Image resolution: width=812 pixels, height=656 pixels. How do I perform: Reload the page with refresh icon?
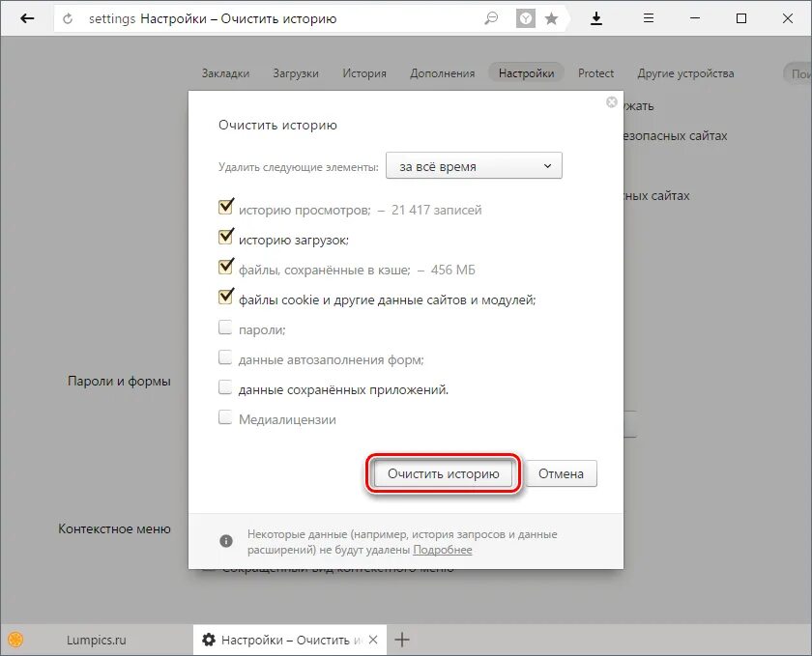coord(68,19)
